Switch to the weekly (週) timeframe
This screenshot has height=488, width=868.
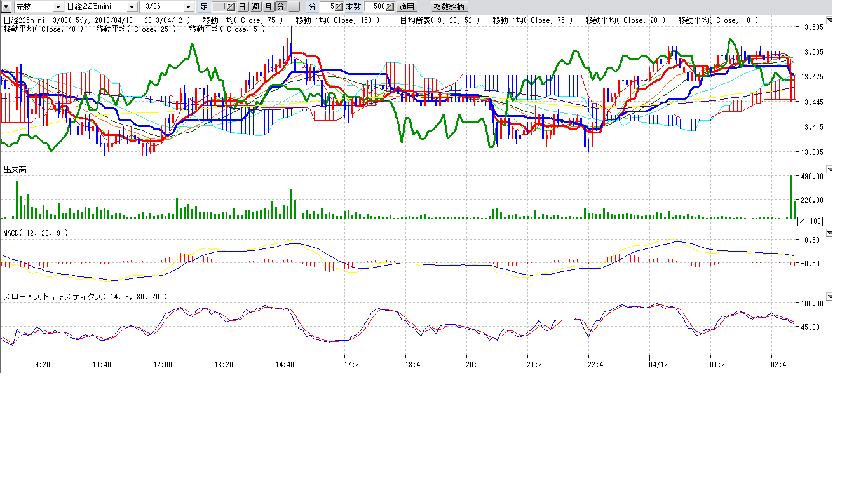click(255, 6)
